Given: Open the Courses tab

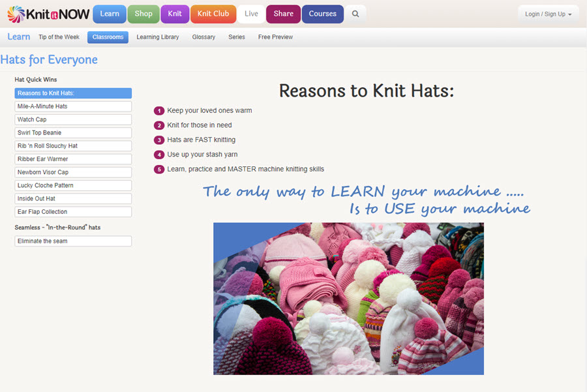Looking at the screenshot, I should coord(322,14).
